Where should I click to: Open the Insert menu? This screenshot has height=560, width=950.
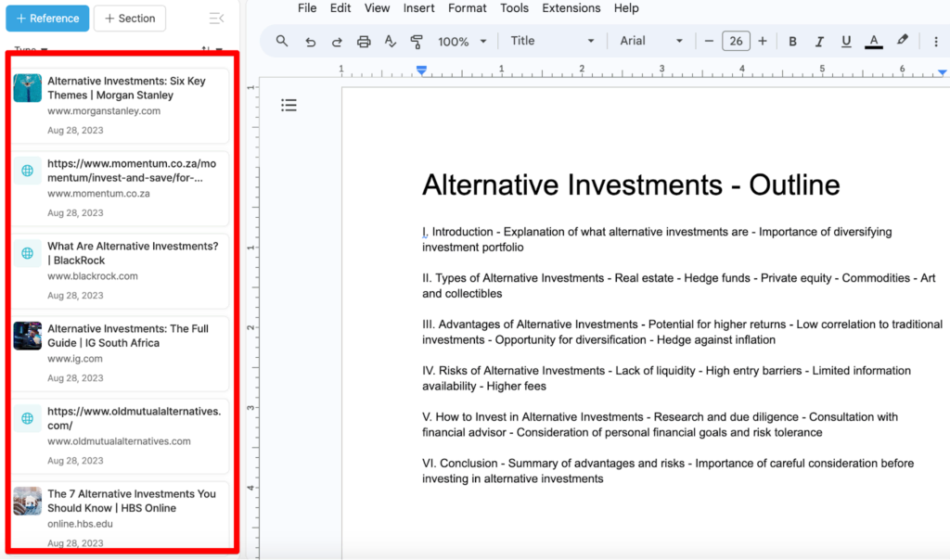pos(419,8)
